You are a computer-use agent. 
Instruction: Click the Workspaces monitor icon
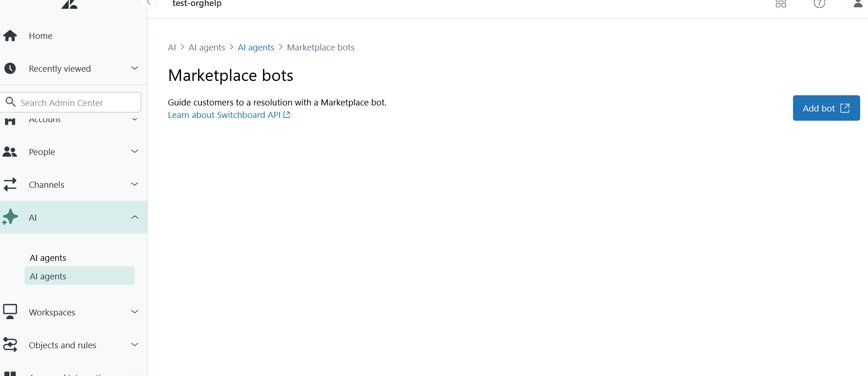pyautogui.click(x=10, y=312)
